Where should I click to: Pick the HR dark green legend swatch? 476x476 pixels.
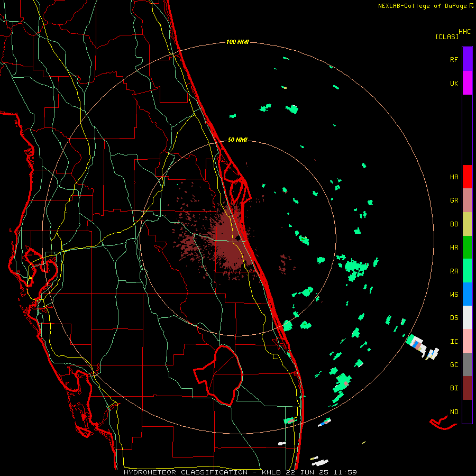pyautogui.click(x=467, y=247)
